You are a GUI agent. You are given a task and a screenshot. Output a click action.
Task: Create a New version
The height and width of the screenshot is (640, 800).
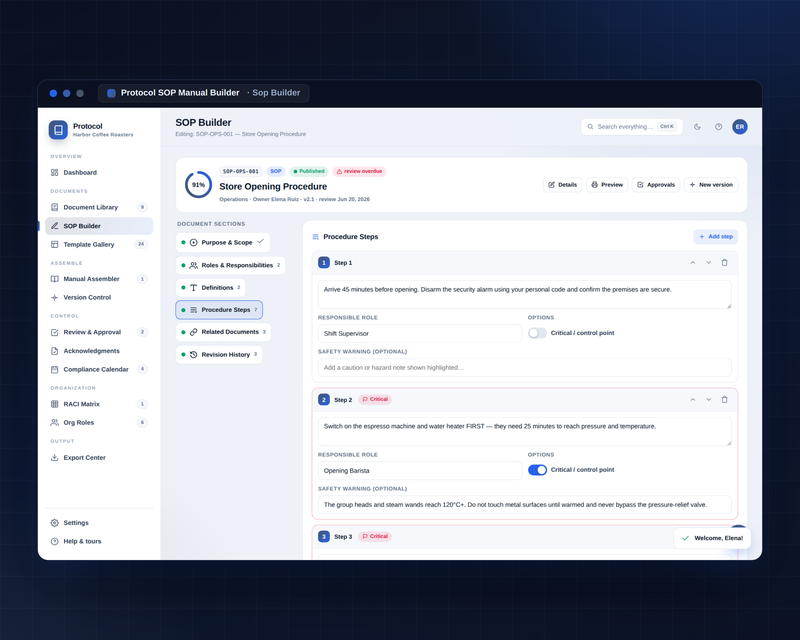[711, 185]
